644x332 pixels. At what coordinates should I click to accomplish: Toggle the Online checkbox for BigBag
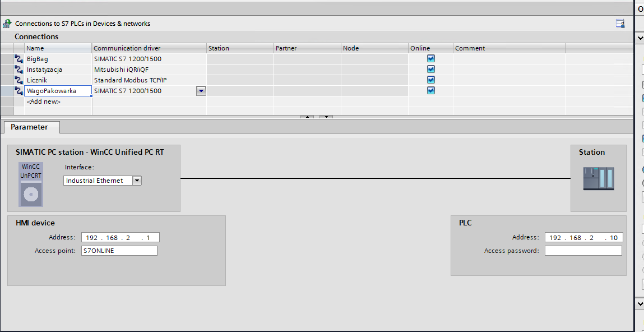click(430, 58)
